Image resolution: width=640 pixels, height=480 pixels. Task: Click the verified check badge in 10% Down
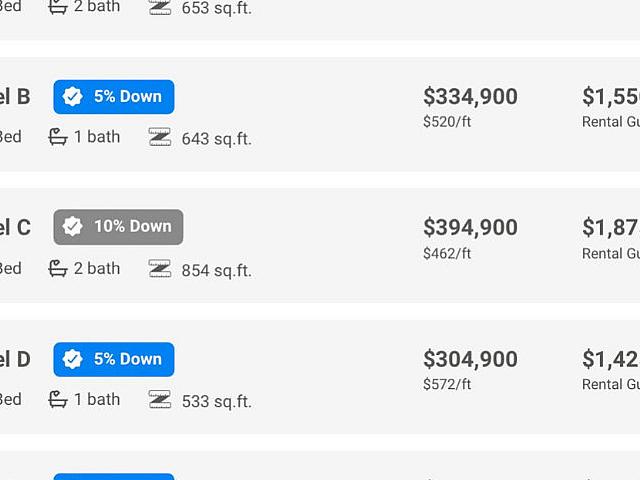point(73,227)
